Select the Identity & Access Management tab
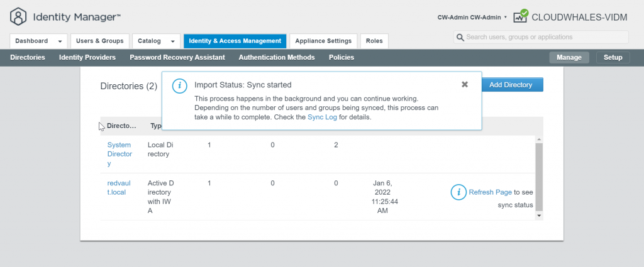The width and height of the screenshot is (644, 267). [235, 41]
